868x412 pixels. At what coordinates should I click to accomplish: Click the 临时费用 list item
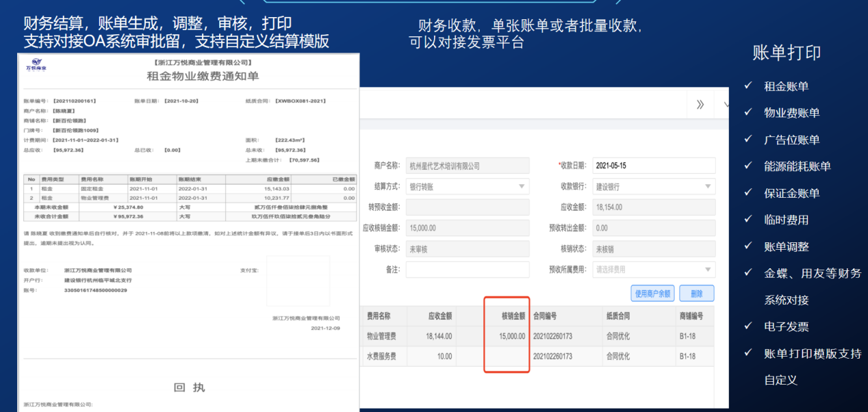[787, 220]
